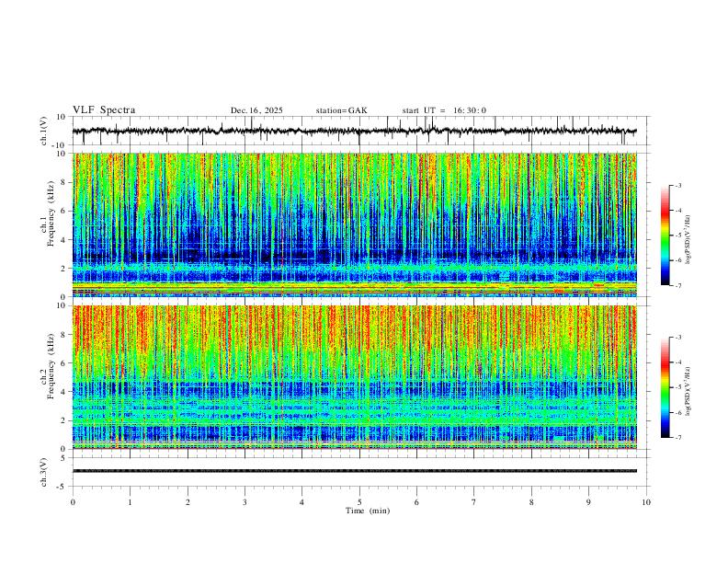Click inside the ch.2 spectrogram
Screen dimensions: 728x563
[355, 377]
